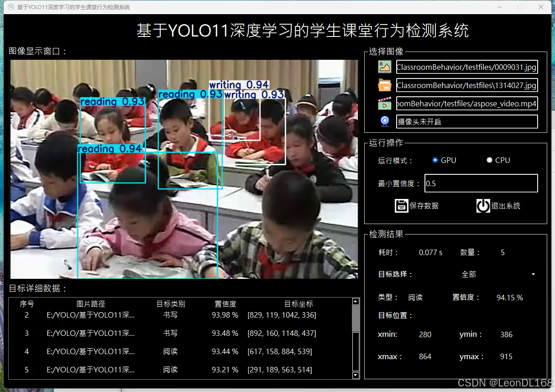Open the image selection icon

click(384, 67)
